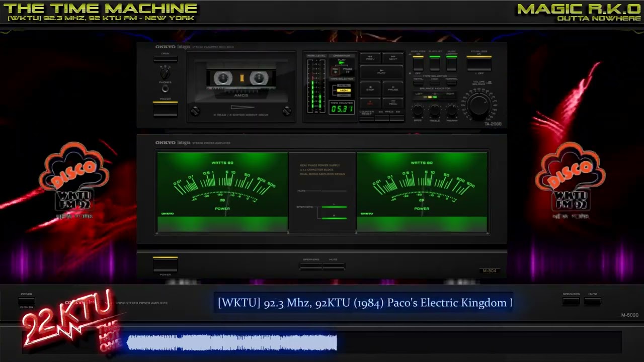Click the left Disco WKTU FM 92 logo
Viewport: 644px width, 362px height.
coord(74,180)
